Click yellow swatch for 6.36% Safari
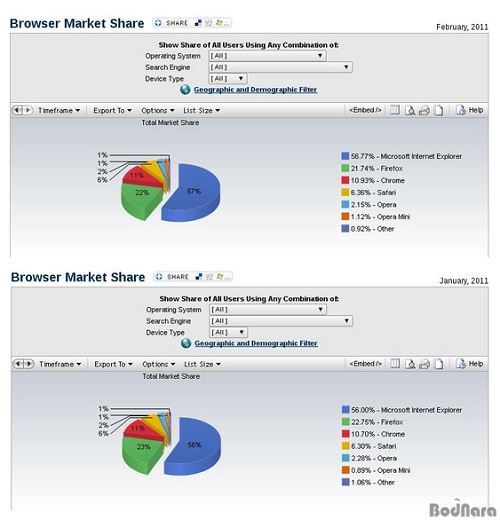 tap(345, 192)
